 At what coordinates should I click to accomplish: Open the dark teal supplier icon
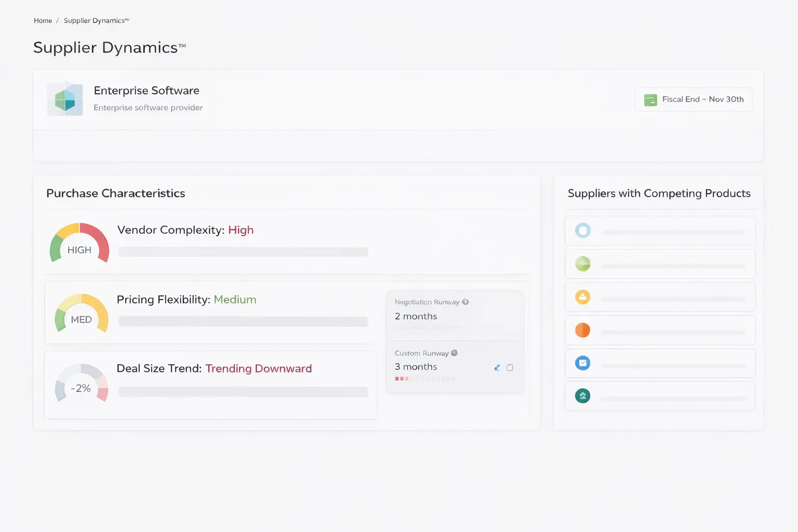pos(583,396)
